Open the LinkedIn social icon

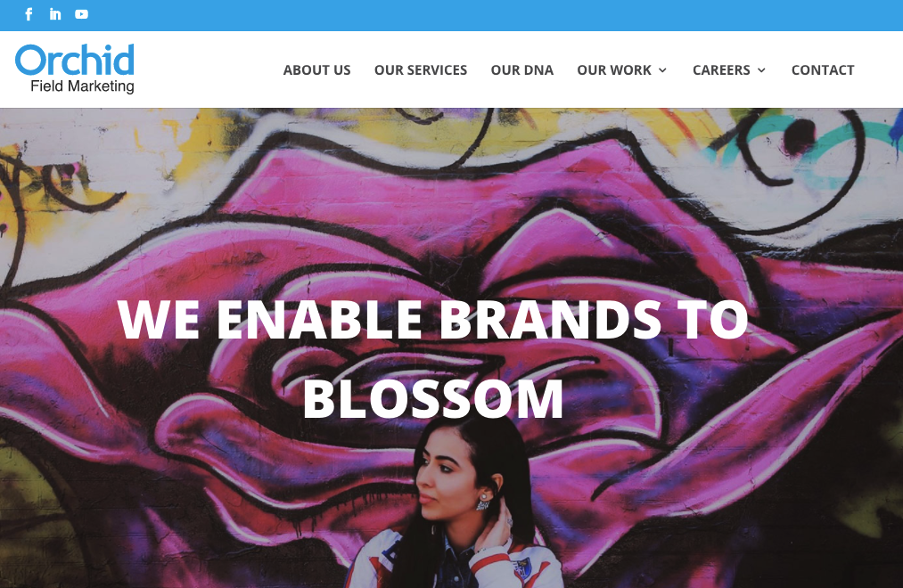[55, 14]
